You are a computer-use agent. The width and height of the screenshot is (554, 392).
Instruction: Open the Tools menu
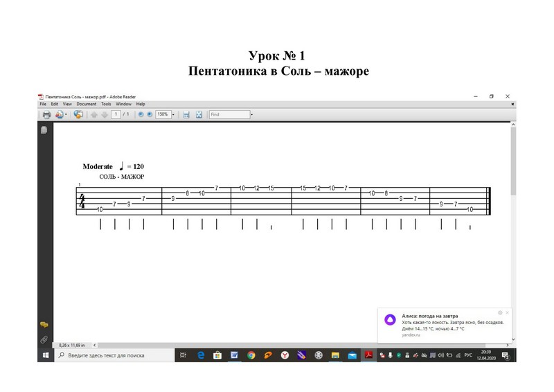click(x=106, y=104)
